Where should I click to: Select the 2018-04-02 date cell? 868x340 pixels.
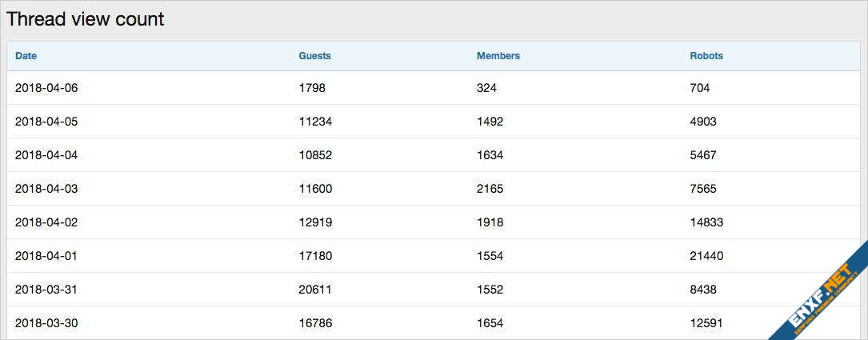coord(46,222)
